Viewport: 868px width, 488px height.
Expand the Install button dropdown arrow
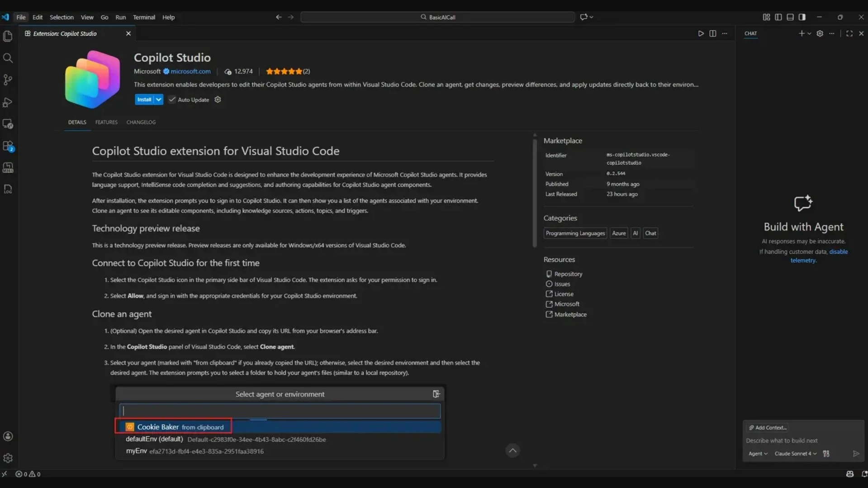[158, 99]
